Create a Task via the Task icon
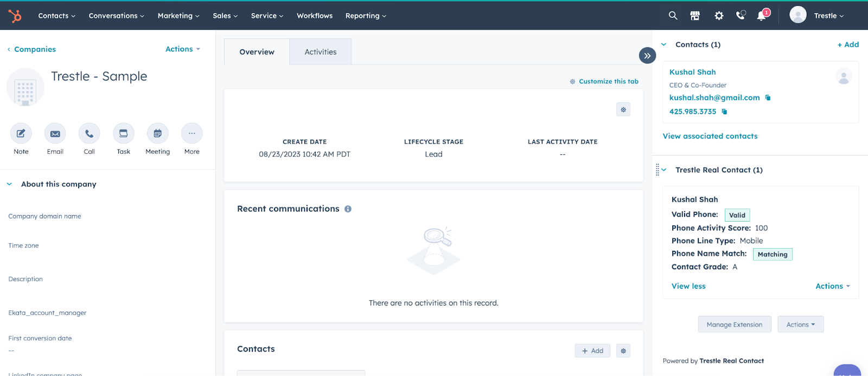868x376 pixels. (124, 133)
